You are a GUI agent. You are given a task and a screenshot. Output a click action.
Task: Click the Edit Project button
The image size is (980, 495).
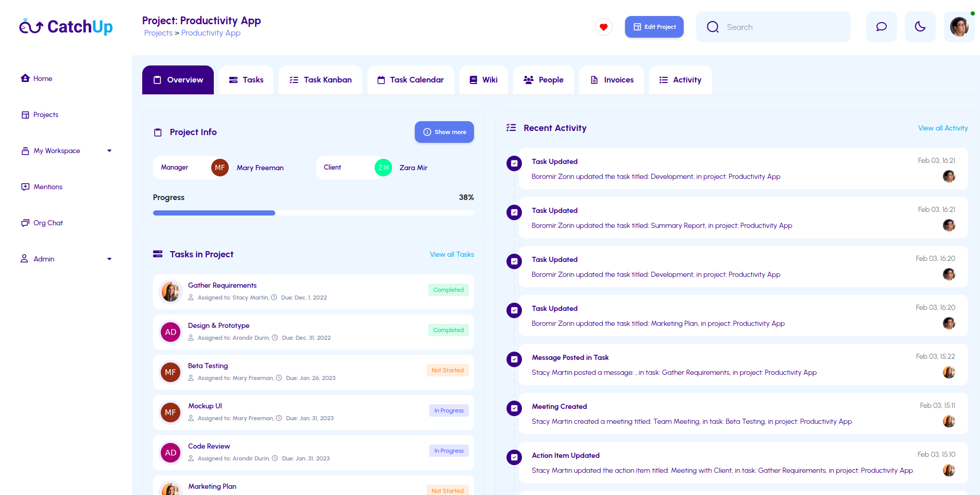tap(654, 27)
